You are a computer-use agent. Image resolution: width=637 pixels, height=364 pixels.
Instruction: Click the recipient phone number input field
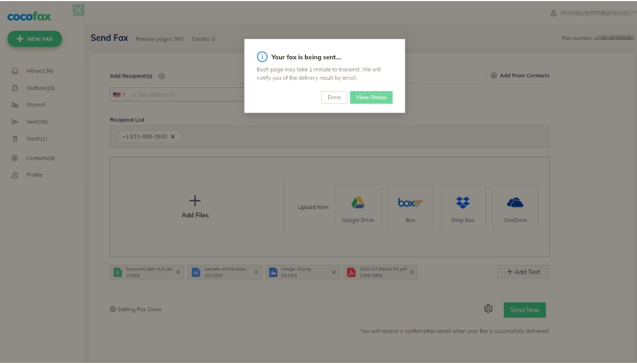184,95
